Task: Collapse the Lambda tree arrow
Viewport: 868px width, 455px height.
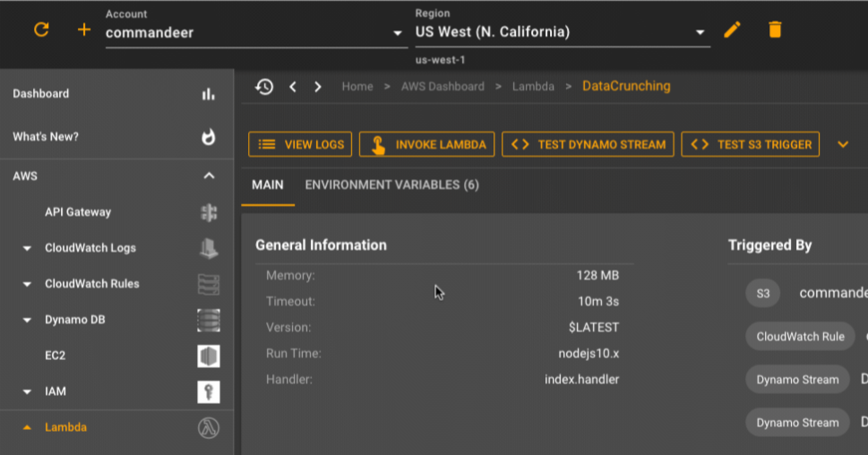Action: pos(27,427)
